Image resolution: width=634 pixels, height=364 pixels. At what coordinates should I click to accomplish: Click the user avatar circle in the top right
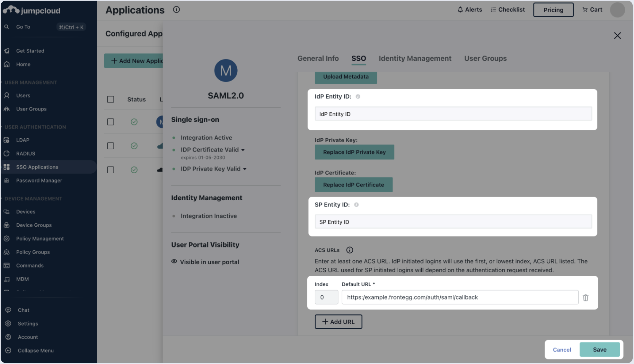[x=617, y=10]
